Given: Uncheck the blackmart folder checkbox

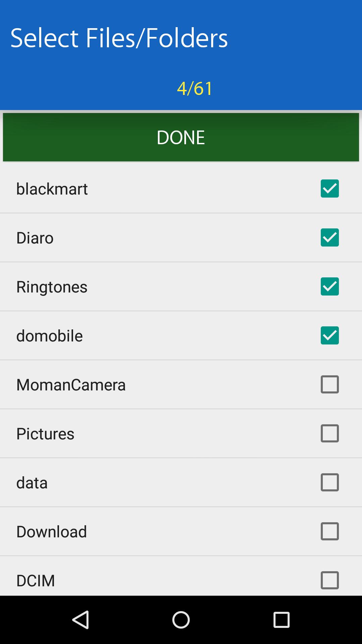Looking at the screenshot, I should click(x=329, y=189).
